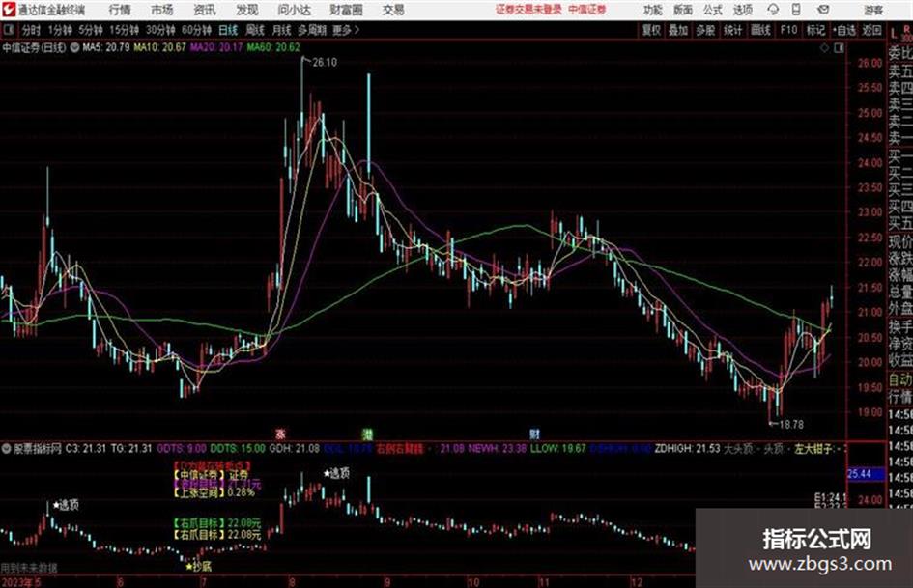
Task: Open the 版面 menu
Action: (683, 10)
